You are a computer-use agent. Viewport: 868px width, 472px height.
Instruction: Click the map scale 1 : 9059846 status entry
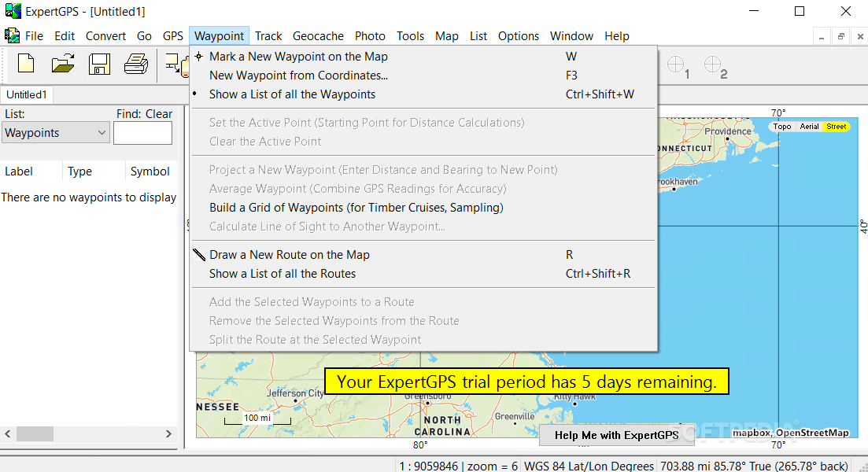pos(458,466)
